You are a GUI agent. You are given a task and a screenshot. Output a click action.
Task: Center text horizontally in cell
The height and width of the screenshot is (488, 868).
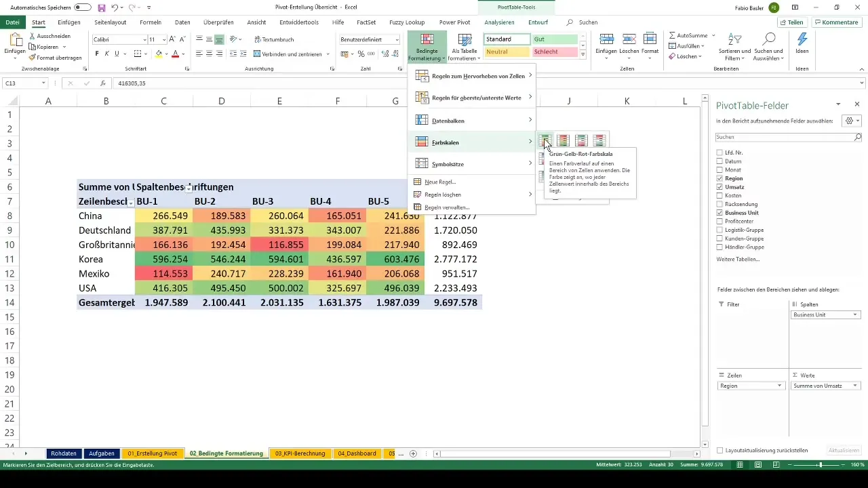click(x=210, y=54)
